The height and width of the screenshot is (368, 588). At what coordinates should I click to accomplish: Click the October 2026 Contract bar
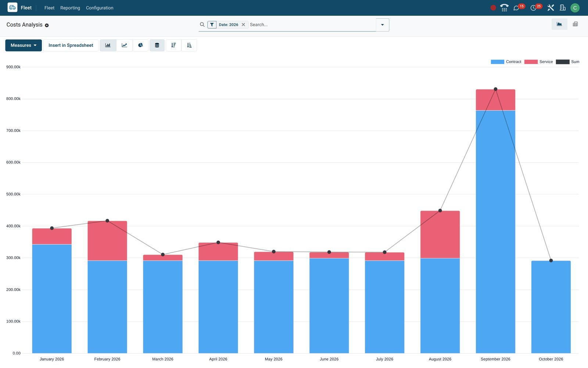click(551, 307)
